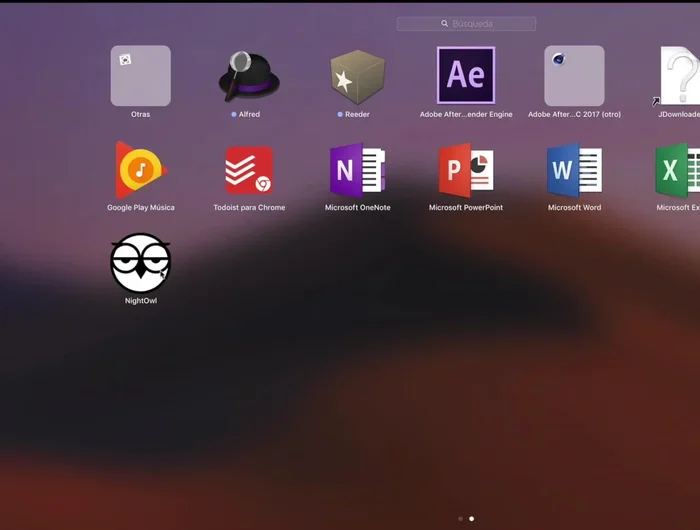
Task: Click the "Google Play Música" label
Action: click(141, 207)
